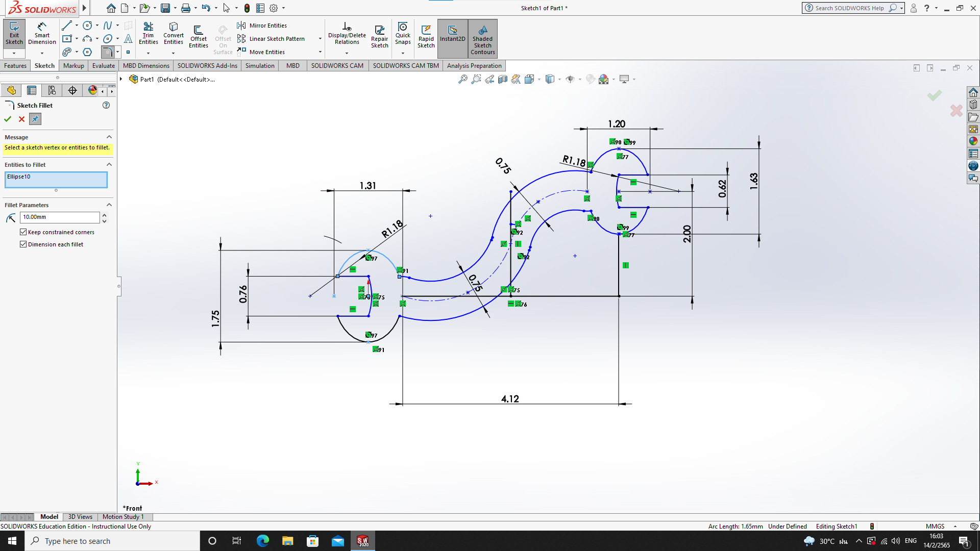The height and width of the screenshot is (551, 980).
Task: Open the Features tab
Action: click(15, 66)
